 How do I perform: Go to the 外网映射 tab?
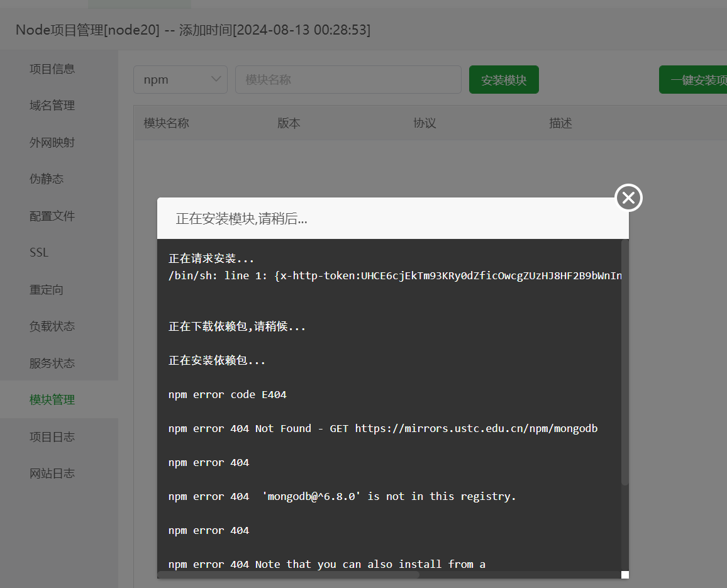[59, 142]
